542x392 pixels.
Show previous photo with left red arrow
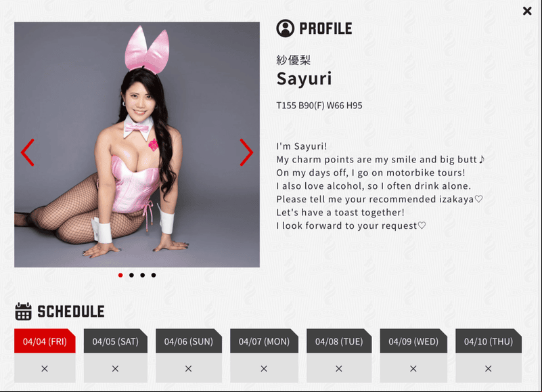(28, 152)
